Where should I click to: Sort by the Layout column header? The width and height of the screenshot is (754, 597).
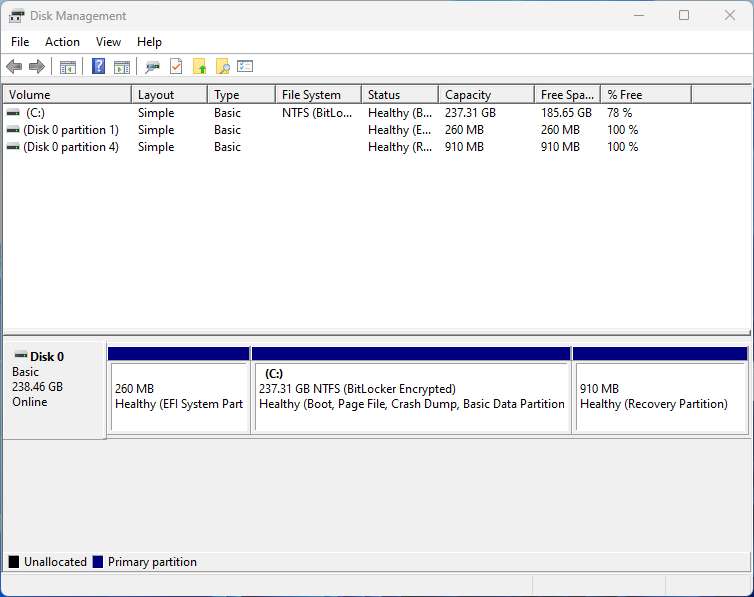tap(170, 95)
